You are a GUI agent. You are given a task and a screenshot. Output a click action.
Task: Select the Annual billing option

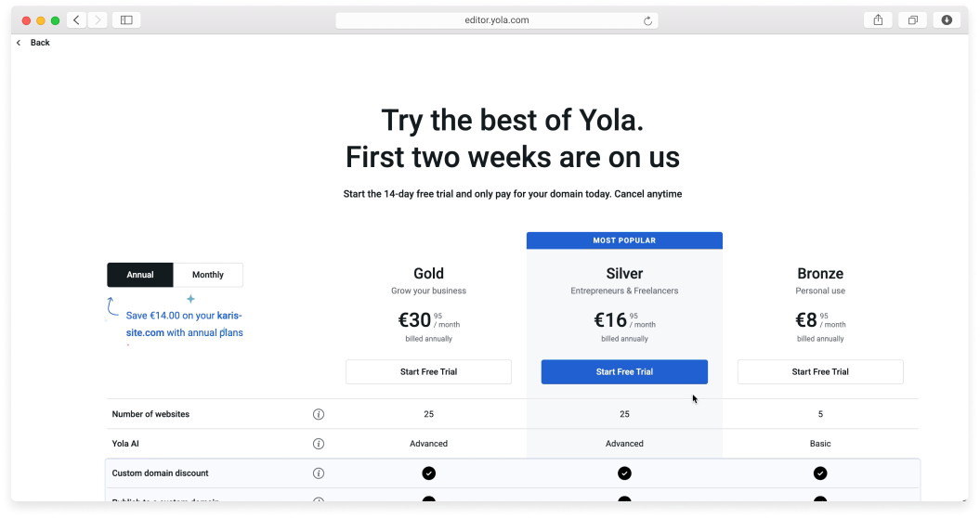pyautogui.click(x=140, y=275)
